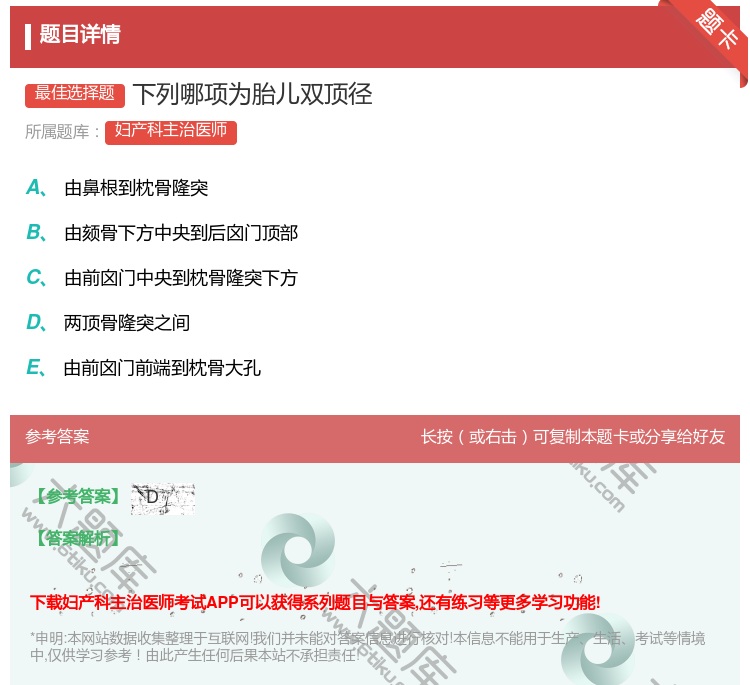Select option E 由前囟门前端到枕骨大孔

coord(143,368)
